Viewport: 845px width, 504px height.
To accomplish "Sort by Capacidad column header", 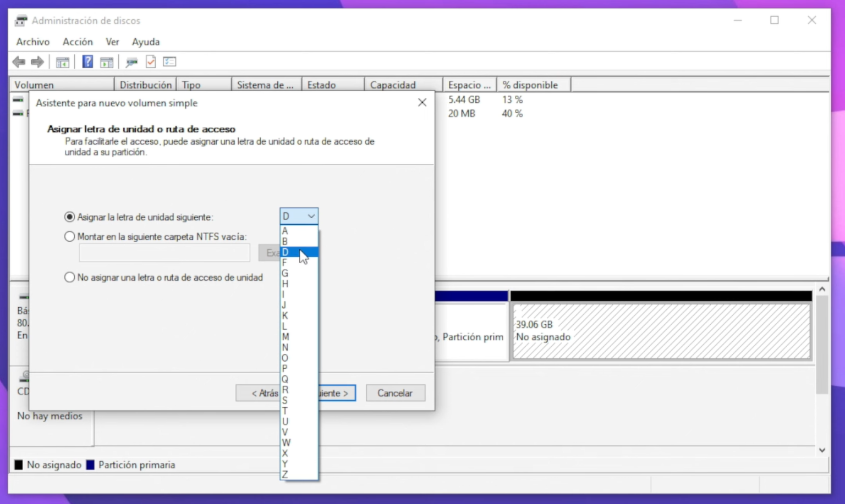I will tap(403, 85).
